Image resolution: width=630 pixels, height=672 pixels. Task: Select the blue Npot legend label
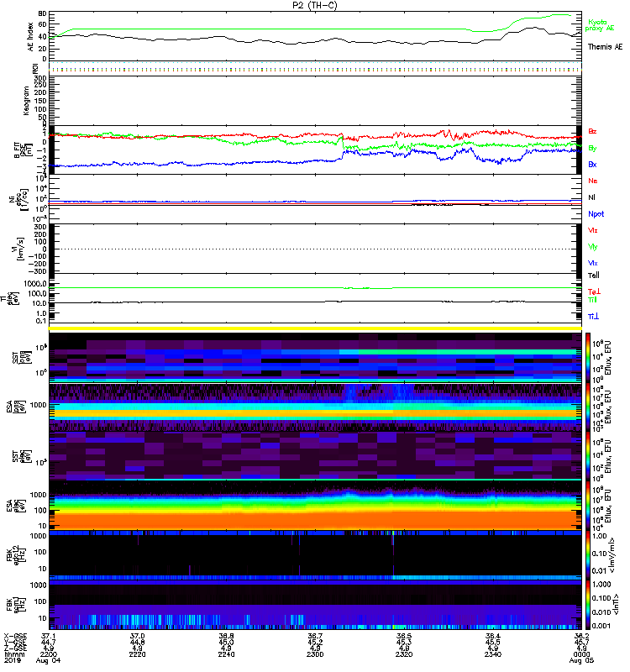(x=596, y=214)
